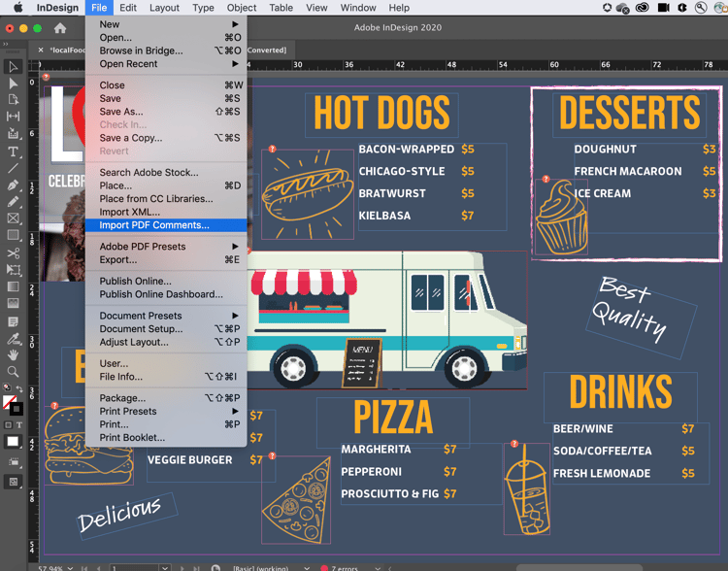This screenshot has width=728, height=571.
Task: Select the Gradient Feather tool
Action: (13, 303)
